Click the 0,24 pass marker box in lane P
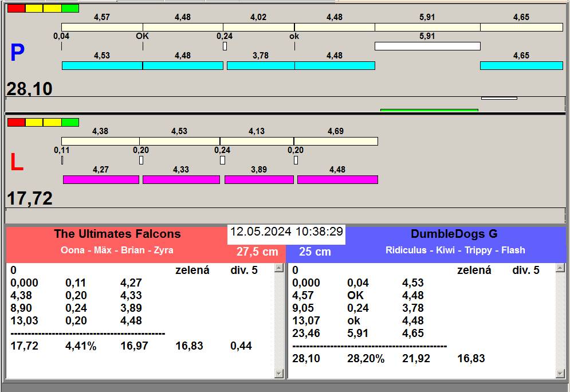The width and height of the screenshot is (570, 392). 225,46
